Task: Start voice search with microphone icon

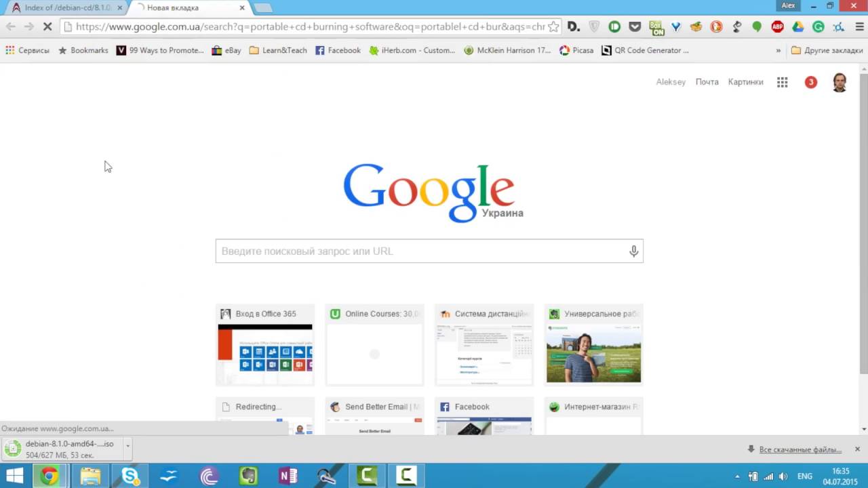Action: [633, 251]
